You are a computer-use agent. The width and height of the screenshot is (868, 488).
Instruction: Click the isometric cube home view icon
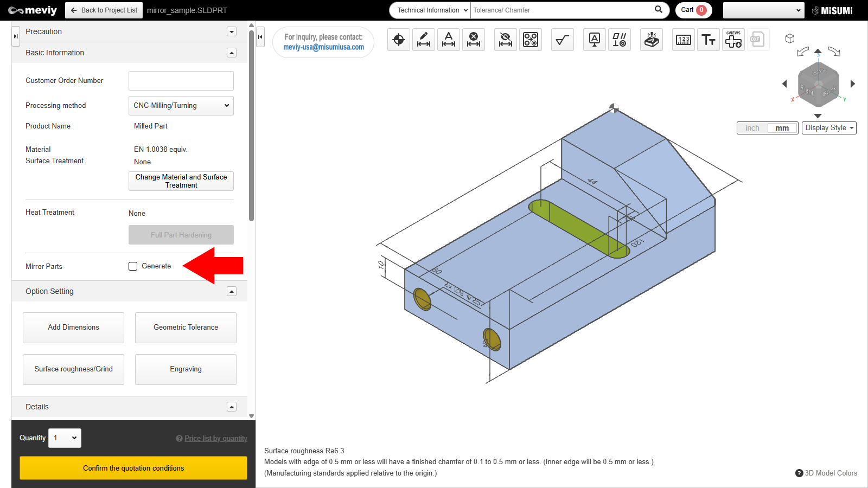(790, 38)
